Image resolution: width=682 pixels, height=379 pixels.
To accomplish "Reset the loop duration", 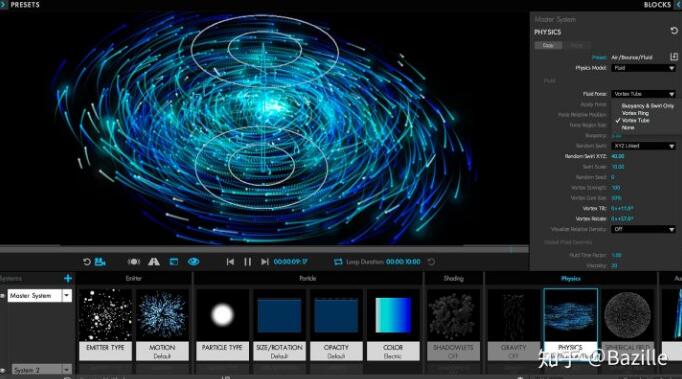I will point(431,262).
